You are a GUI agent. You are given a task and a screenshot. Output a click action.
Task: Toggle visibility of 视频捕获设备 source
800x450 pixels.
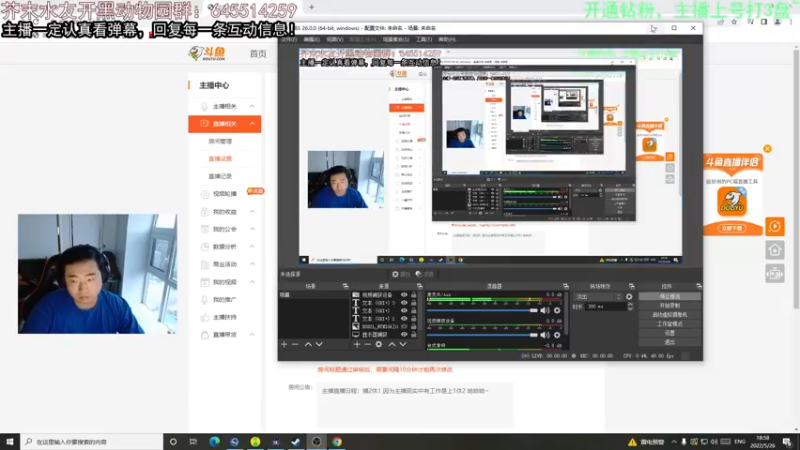404,295
